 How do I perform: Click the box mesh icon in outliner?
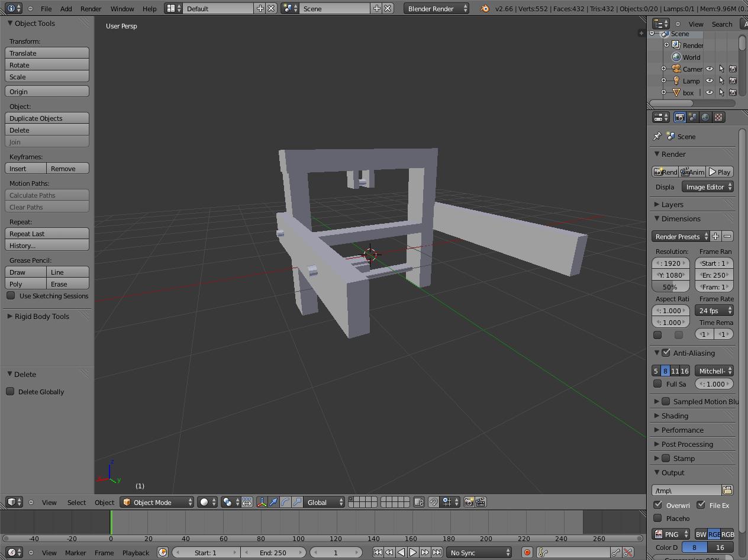click(676, 92)
